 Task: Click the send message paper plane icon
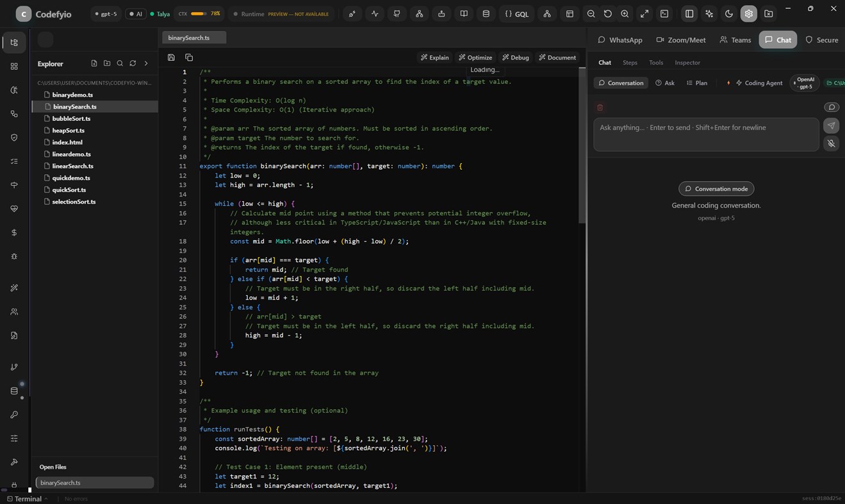coord(831,126)
